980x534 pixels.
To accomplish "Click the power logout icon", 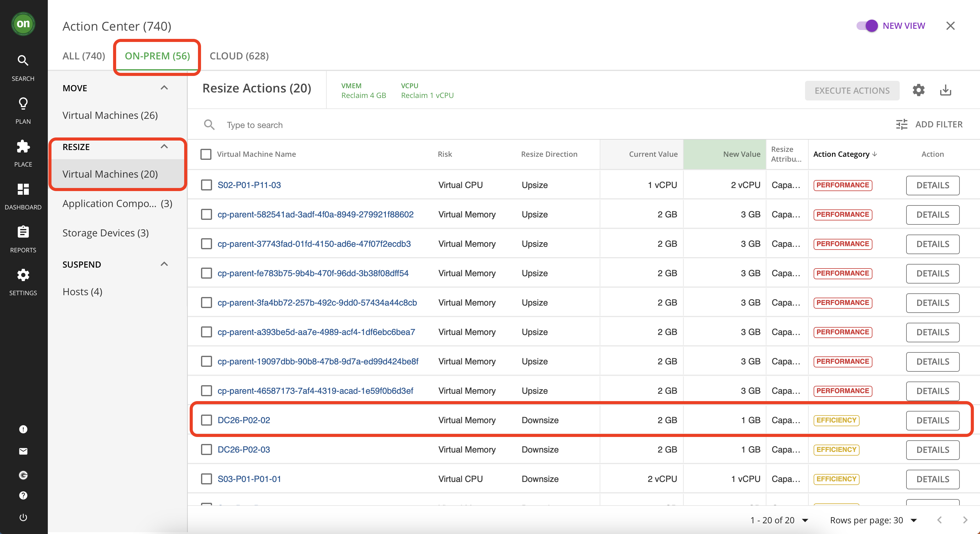I will 23,517.
